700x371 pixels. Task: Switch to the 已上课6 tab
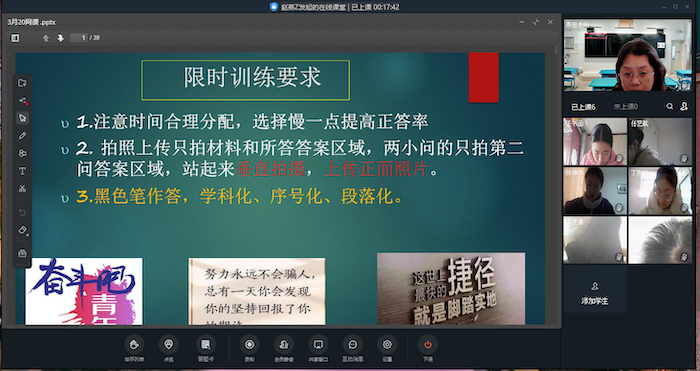point(583,107)
